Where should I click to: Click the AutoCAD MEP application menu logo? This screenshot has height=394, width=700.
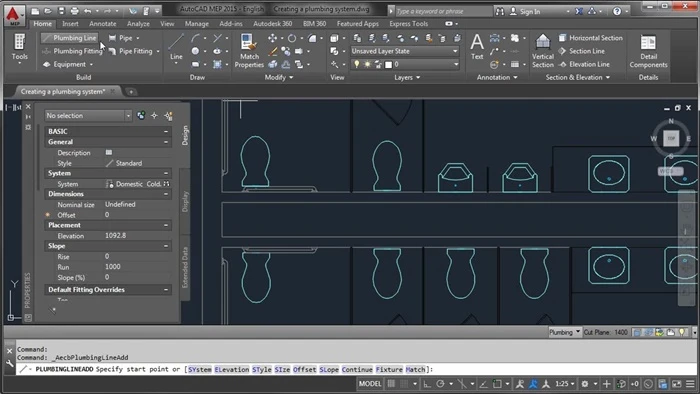14,16
